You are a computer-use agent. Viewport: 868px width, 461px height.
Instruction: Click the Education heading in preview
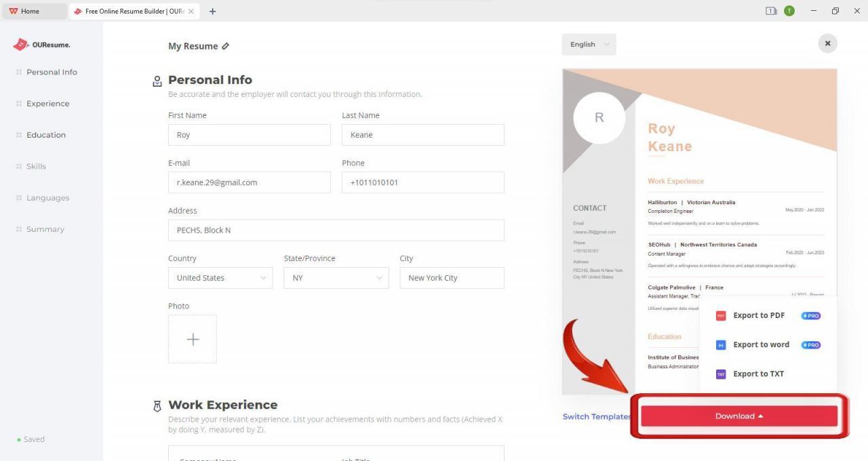(665, 336)
